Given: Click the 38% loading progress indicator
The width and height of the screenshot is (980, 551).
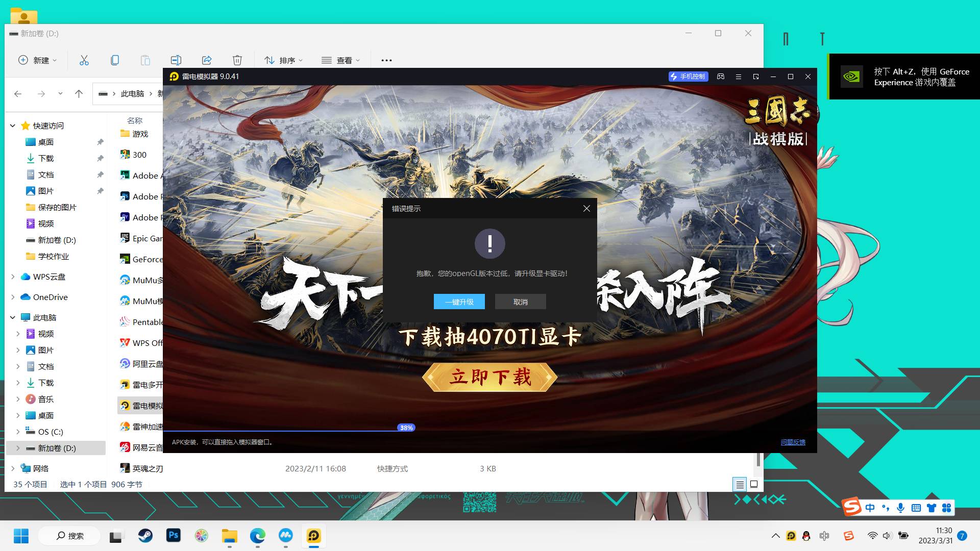Looking at the screenshot, I should 406,428.
